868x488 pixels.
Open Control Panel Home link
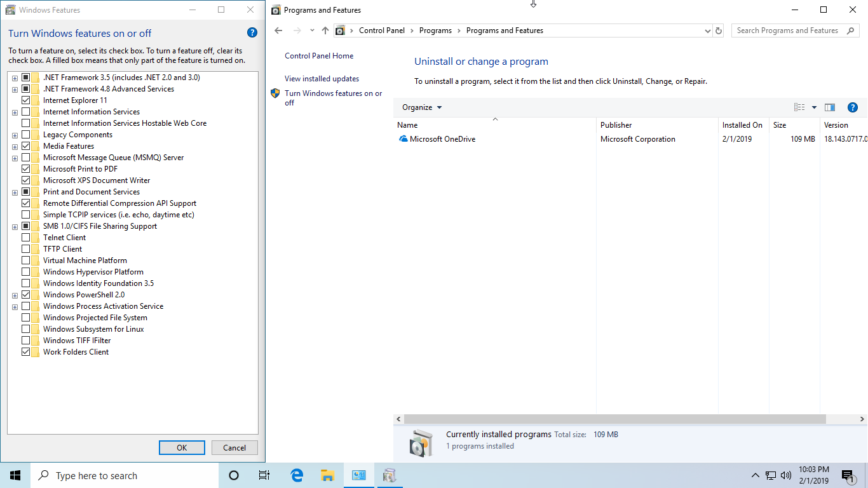(x=319, y=56)
